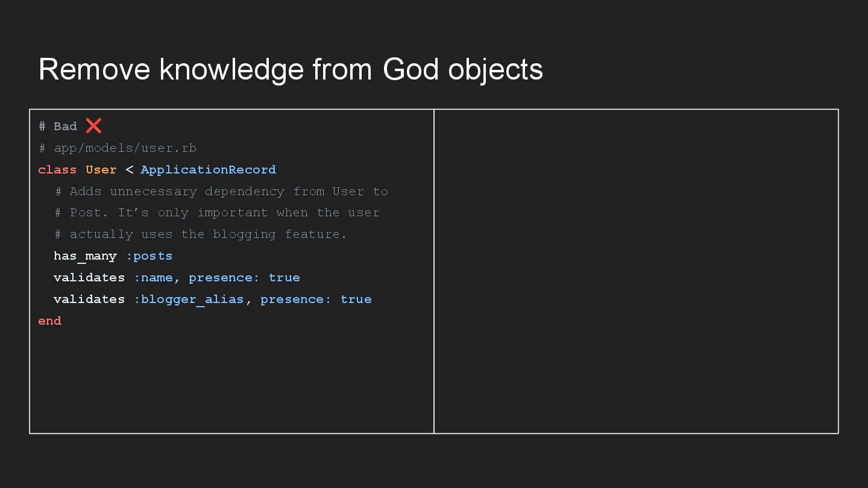Select the app/models/user.rb comment line

(x=118, y=148)
